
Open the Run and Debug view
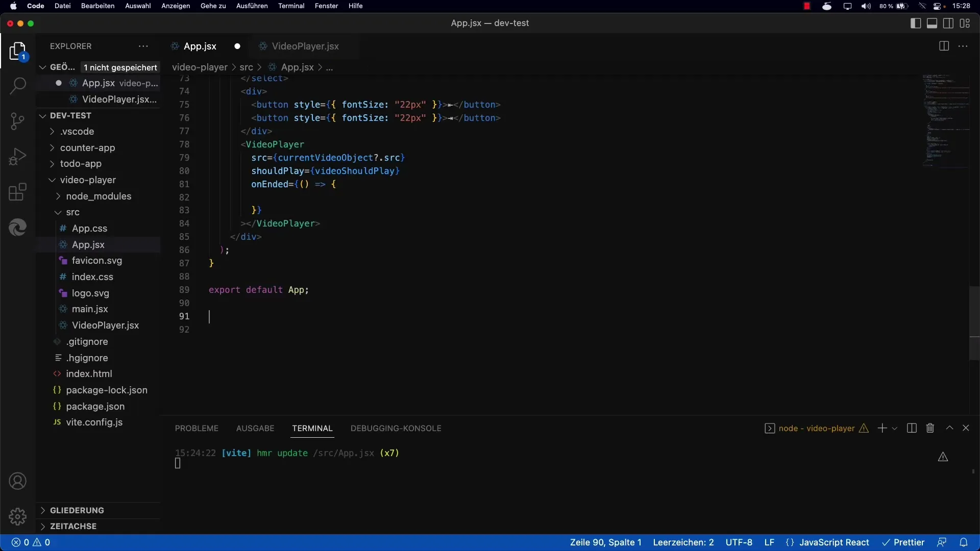(x=18, y=157)
